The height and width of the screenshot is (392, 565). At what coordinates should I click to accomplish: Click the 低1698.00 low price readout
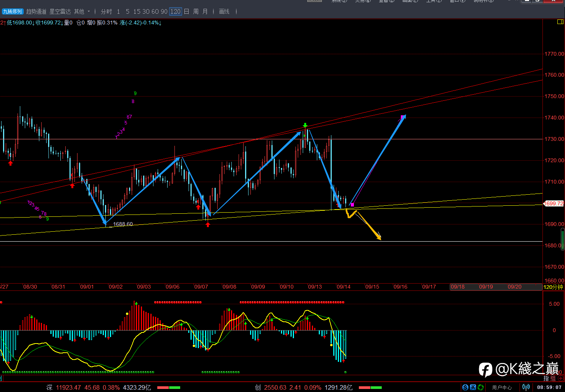pyautogui.click(x=21, y=23)
